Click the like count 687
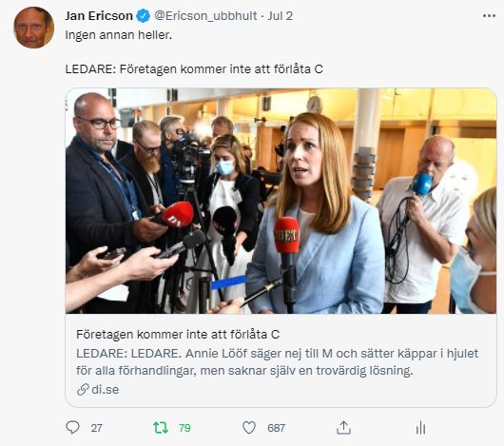504x446 pixels. coord(276,428)
